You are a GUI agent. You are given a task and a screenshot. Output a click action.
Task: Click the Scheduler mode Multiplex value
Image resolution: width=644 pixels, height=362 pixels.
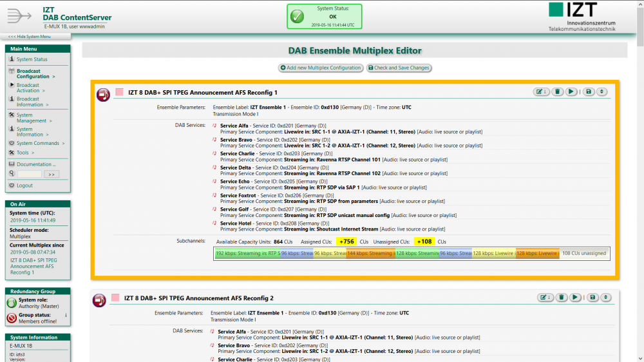(20, 236)
